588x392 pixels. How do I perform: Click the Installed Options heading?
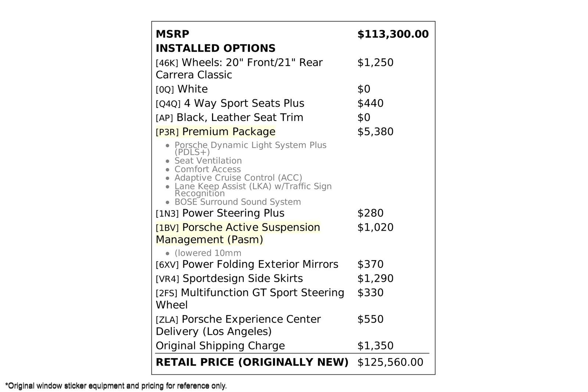point(215,48)
